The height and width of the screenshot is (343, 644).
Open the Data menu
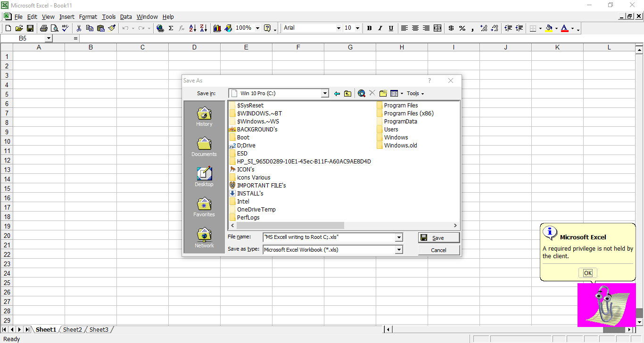(126, 16)
